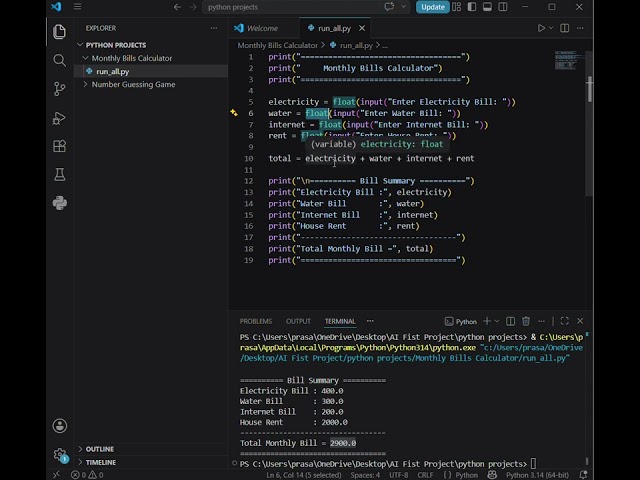Select Python 3.14 (64-bit) interpreter

point(537,475)
